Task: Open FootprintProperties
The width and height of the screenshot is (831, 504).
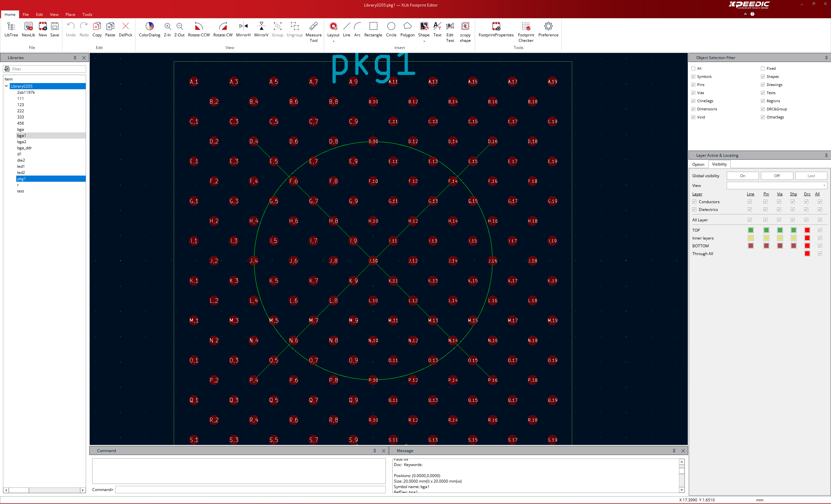Action: pos(496,29)
